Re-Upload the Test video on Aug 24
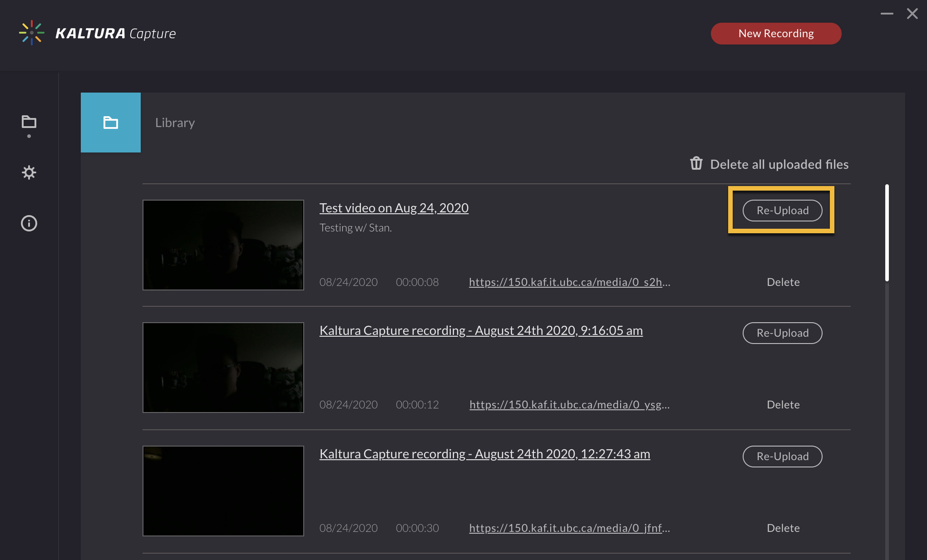Screen dimensions: 927x560 pyautogui.click(x=782, y=211)
